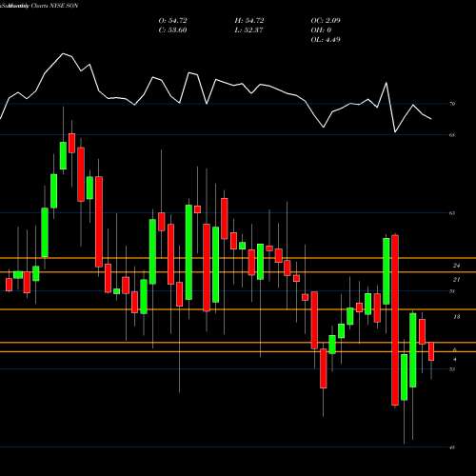Select the open value 'O: 54.72'

click(172, 21)
